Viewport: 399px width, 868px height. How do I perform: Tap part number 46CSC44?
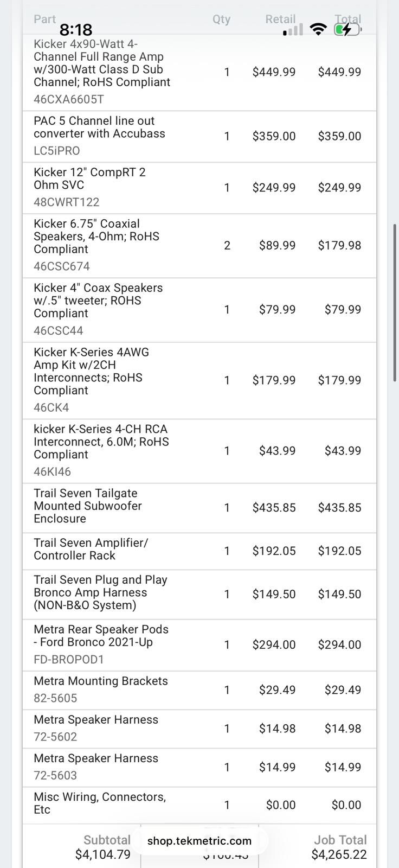pyautogui.click(x=59, y=331)
